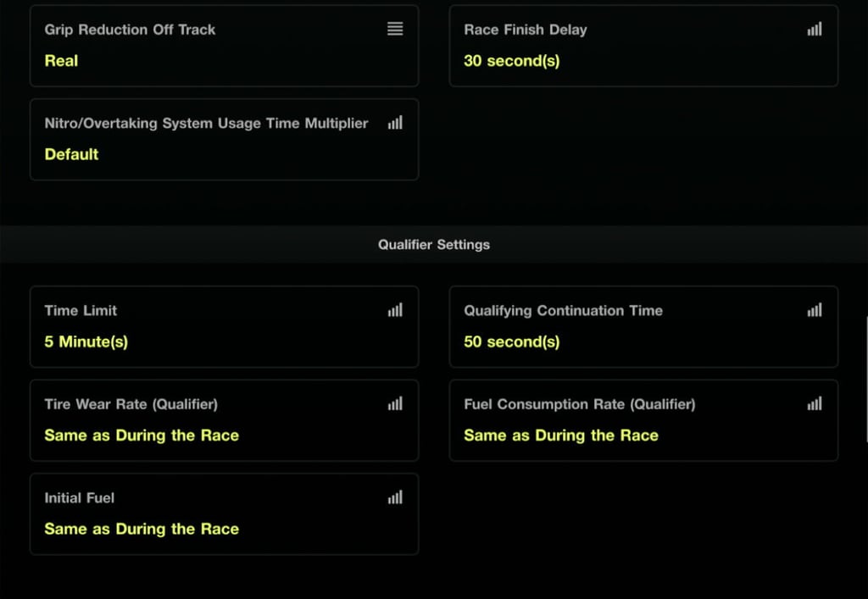This screenshot has height=599, width=868.
Task: Click the bars icon on Nitro/Overtaking System Usage
Action: (x=395, y=122)
